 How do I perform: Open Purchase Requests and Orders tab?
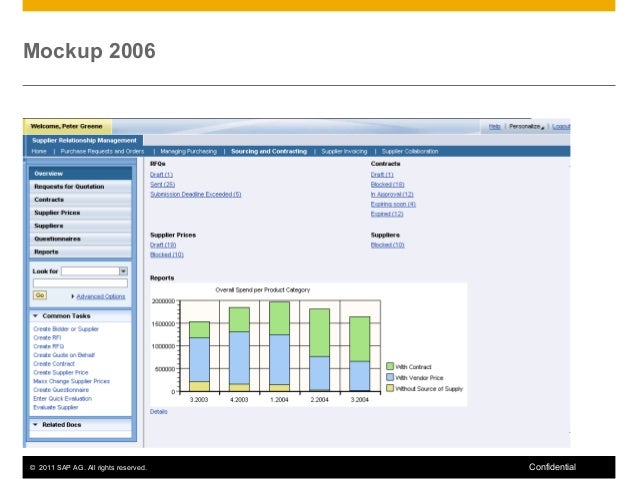tap(102, 151)
